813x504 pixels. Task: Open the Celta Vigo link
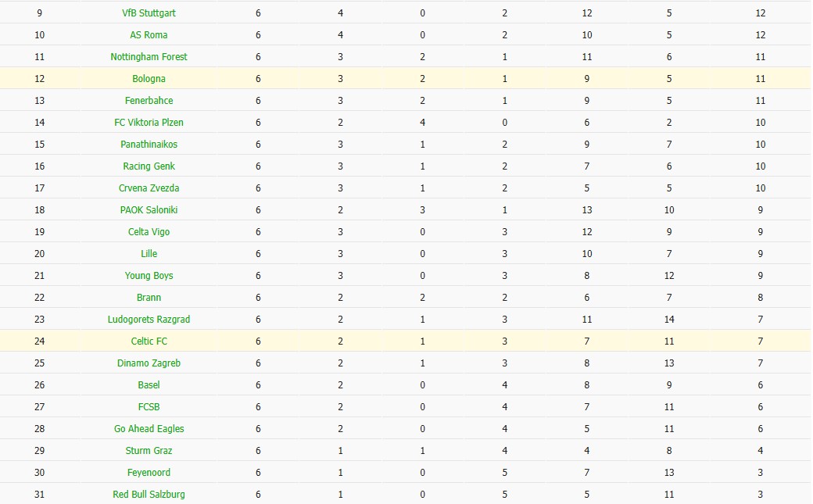click(x=149, y=232)
